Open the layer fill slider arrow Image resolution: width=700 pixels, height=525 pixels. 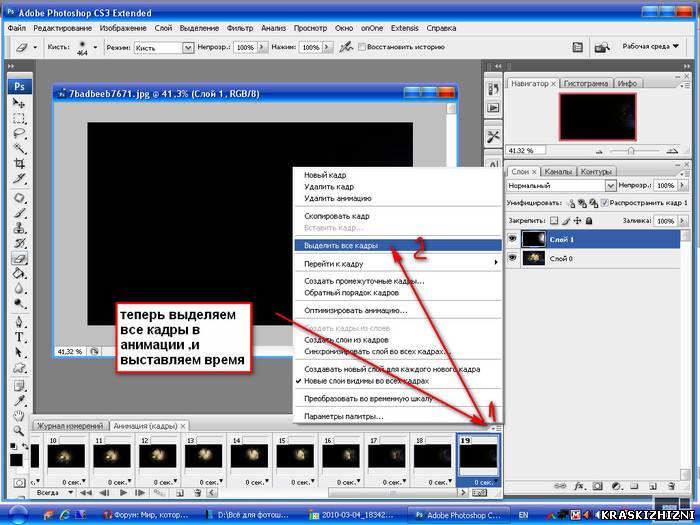(682, 221)
